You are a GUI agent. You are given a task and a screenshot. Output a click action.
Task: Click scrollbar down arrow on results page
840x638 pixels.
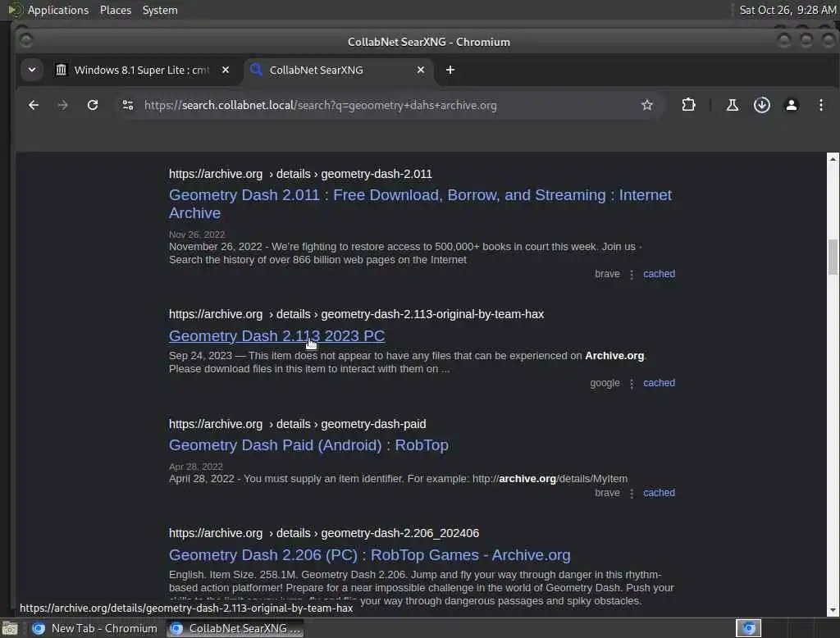click(x=833, y=610)
